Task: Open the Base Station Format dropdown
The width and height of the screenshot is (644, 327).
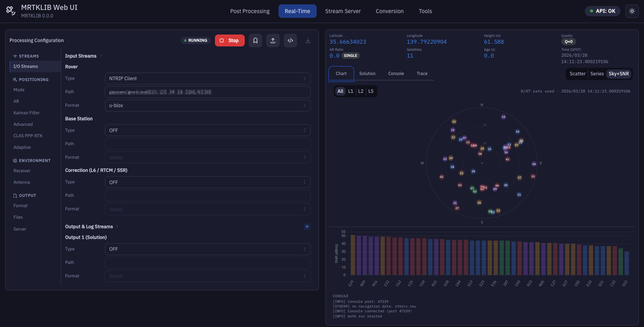Action: [207, 157]
